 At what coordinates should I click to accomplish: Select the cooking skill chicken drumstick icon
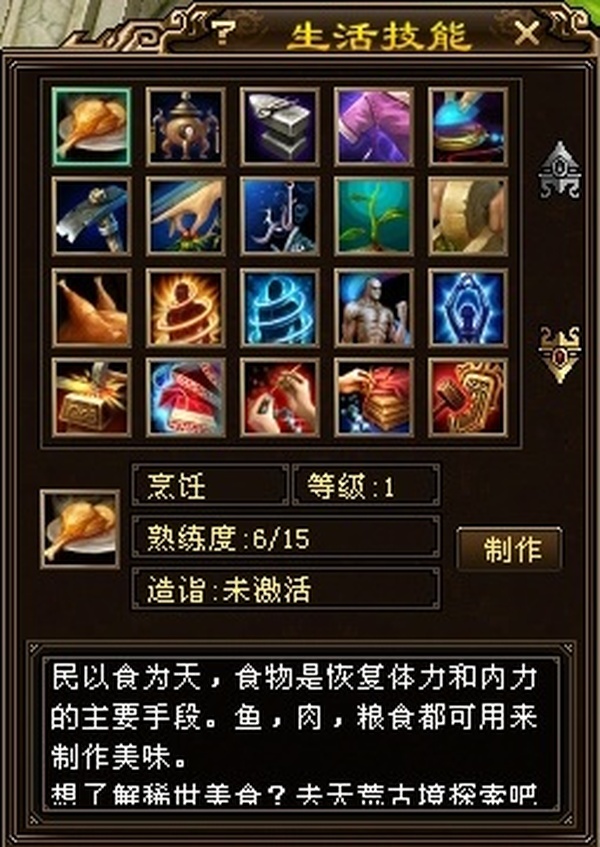(x=91, y=126)
